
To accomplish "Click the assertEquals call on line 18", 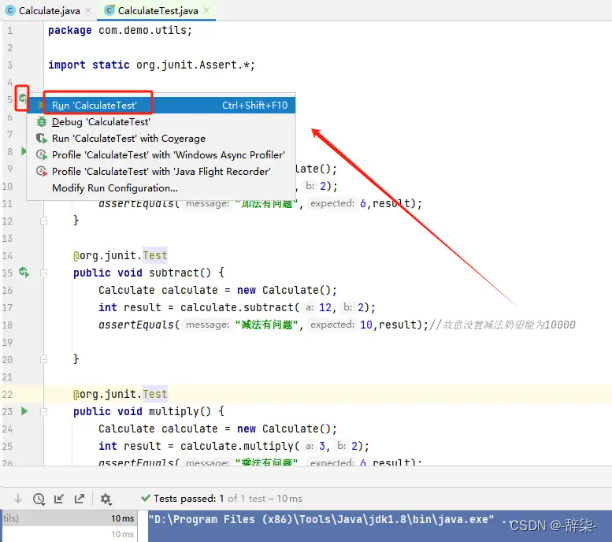I will pos(263,325).
